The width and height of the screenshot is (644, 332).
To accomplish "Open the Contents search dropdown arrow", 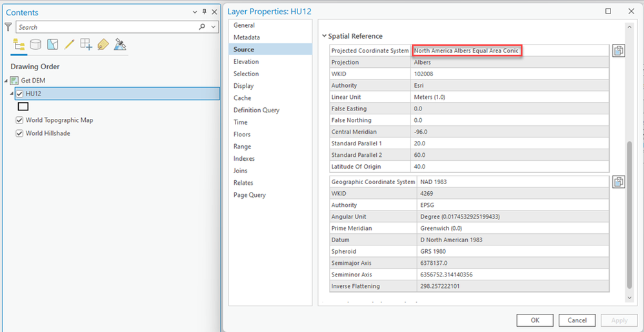I will point(213,27).
